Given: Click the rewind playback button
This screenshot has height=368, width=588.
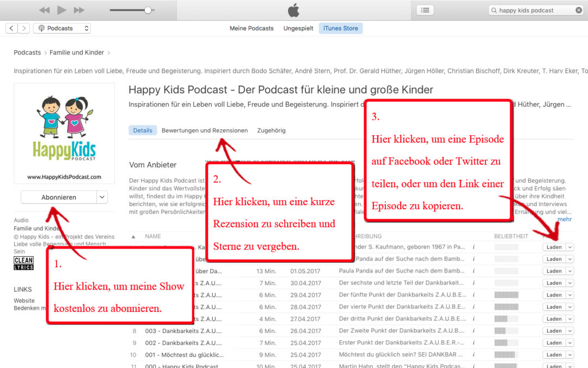Looking at the screenshot, I should [x=44, y=10].
